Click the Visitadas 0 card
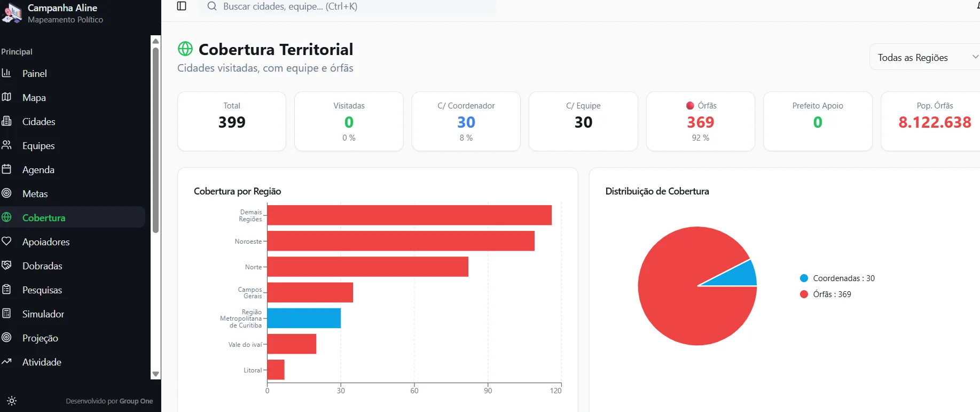 pyautogui.click(x=349, y=121)
